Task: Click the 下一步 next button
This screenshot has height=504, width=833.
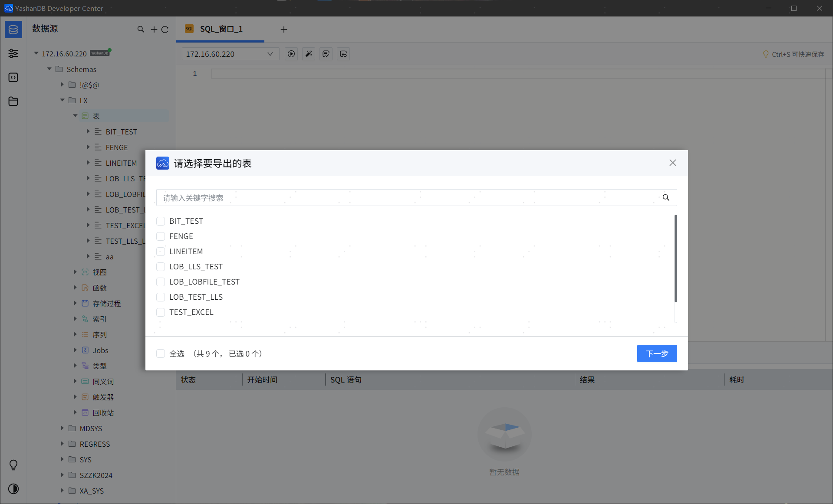Action: 656,353
